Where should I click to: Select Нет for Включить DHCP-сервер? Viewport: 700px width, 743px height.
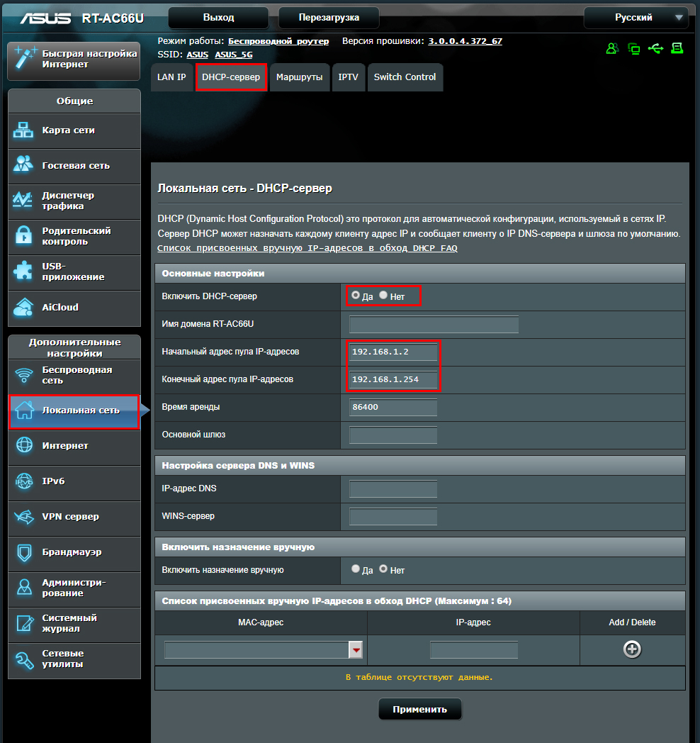point(383,295)
